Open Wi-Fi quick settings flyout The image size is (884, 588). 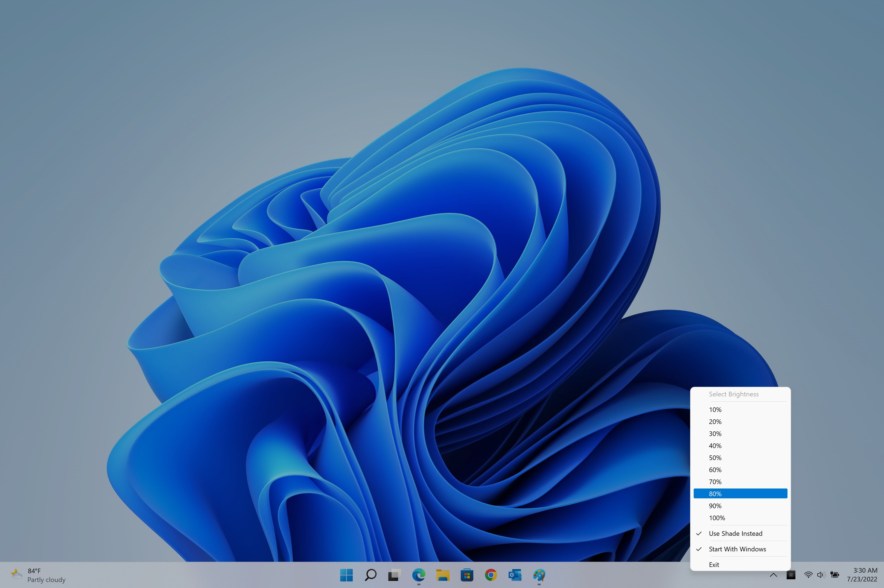pyautogui.click(x=808, y=575)
